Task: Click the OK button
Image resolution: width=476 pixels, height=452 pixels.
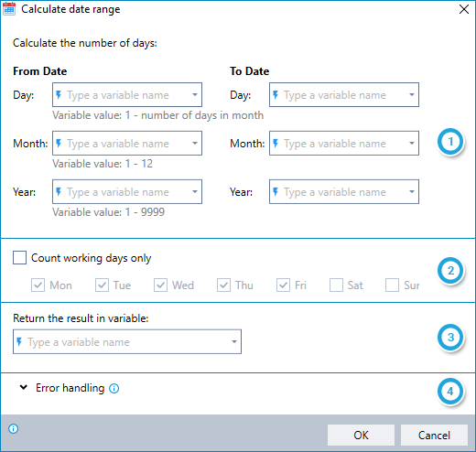Action: pyautogui.click(x=361, y=435)
